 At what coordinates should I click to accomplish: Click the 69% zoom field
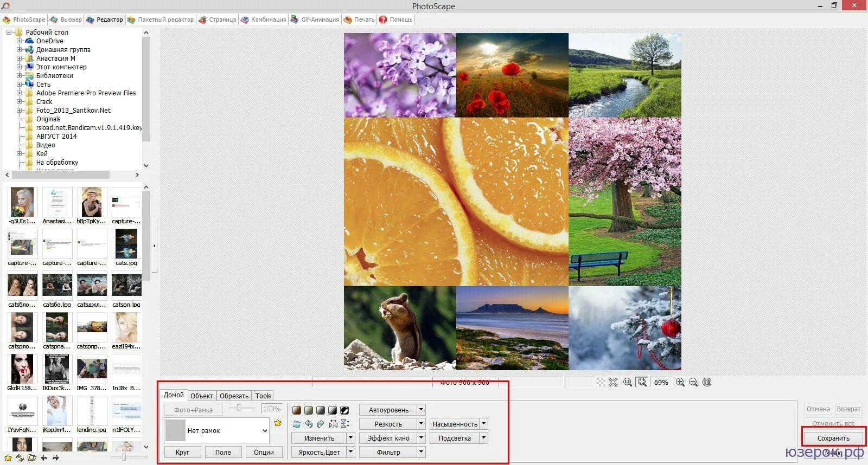661,382
